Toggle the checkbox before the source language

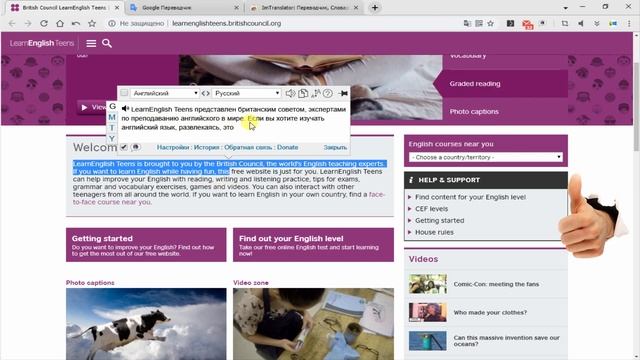tap(124, 93)
